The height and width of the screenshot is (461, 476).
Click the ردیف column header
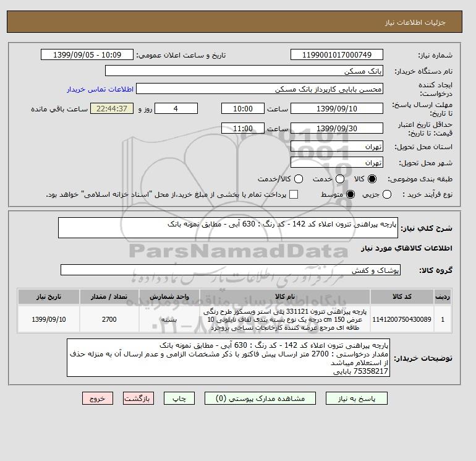[443, 296]
